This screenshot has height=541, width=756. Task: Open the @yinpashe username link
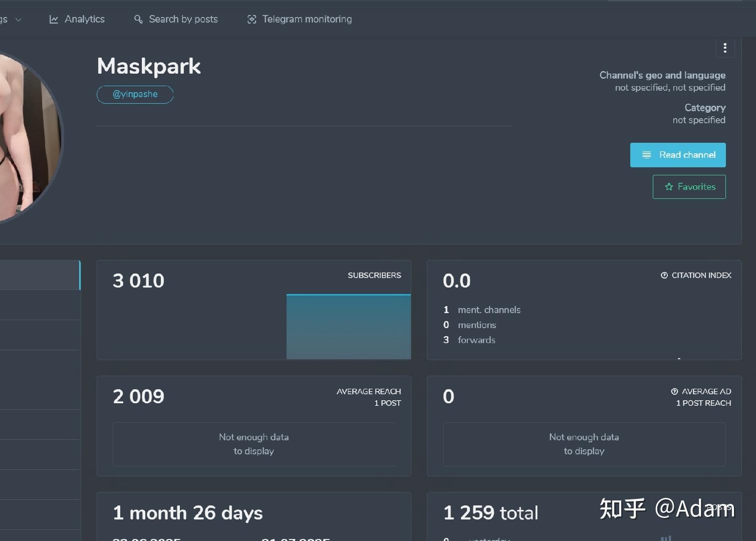click(135, 94)
